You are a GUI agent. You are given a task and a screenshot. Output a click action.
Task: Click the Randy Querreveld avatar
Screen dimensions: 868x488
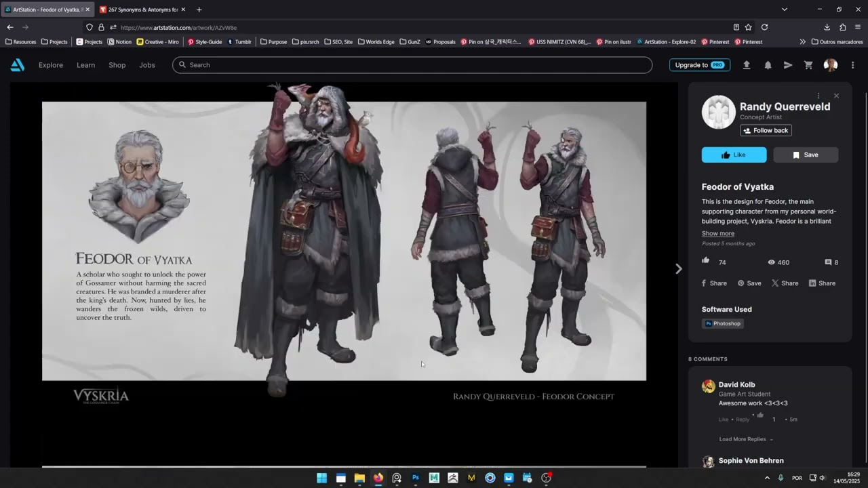(718, 113)
